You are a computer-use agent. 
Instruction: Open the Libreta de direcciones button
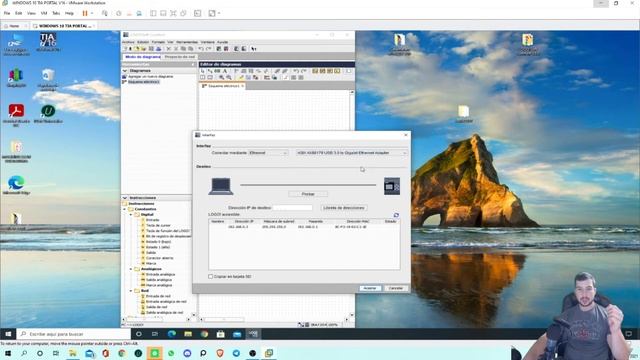pos(344,208)
